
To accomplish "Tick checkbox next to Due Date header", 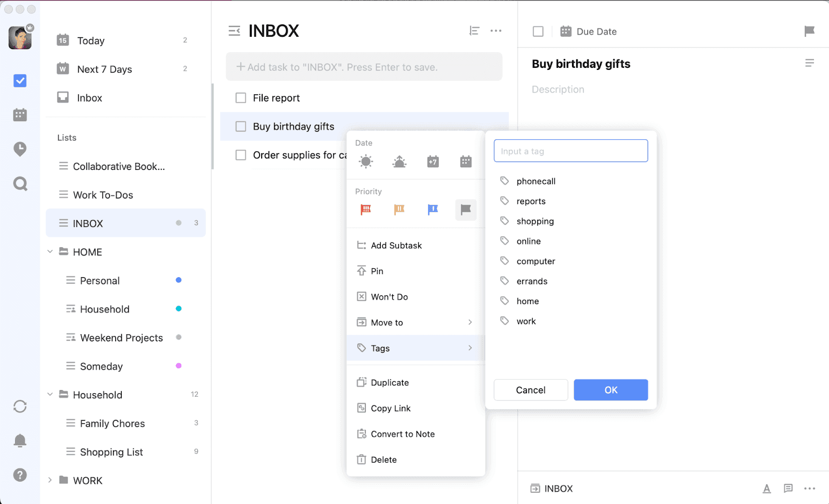I will pos(537,31).
